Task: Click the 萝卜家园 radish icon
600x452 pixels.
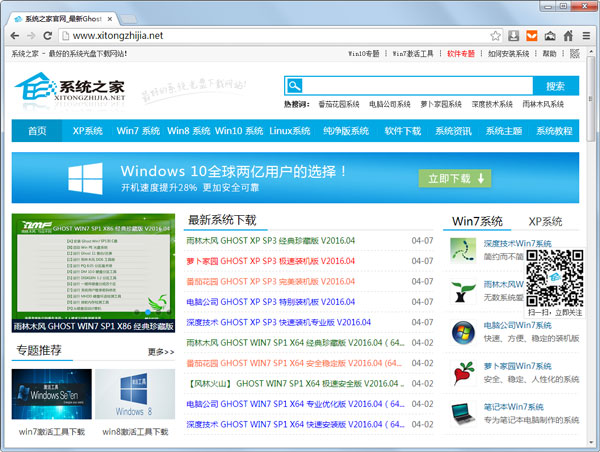Action: pyautogui.click(x=463, y=373)
